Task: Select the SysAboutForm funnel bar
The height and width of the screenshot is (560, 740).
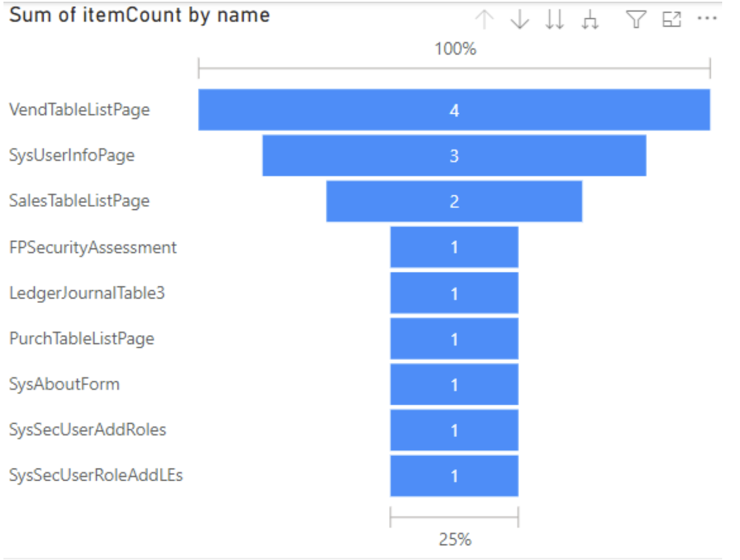Action: (x=454, y=384)
